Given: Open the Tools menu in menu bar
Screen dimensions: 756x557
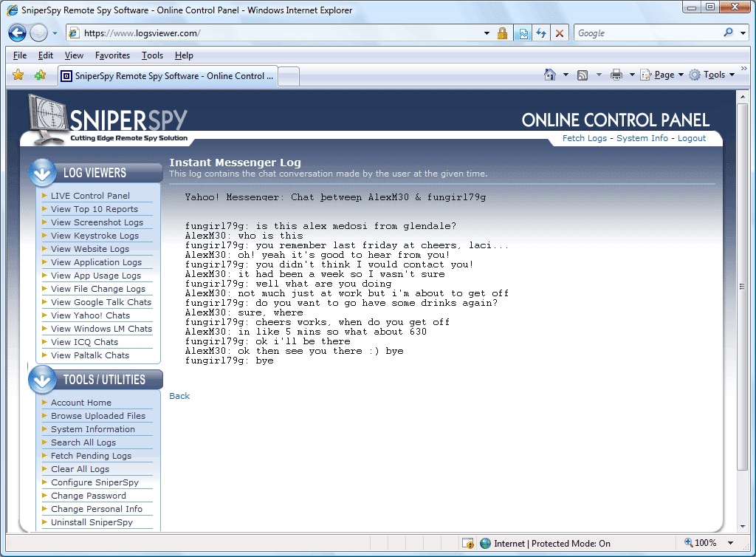Looking at the screenshot, I should click(152, 55).
